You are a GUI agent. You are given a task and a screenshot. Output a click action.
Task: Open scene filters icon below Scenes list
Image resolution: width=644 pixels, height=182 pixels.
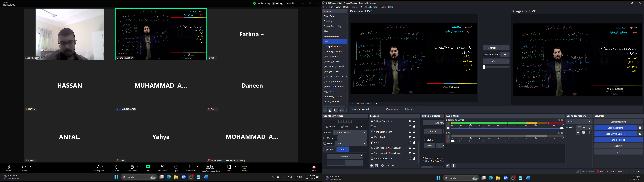336,110
